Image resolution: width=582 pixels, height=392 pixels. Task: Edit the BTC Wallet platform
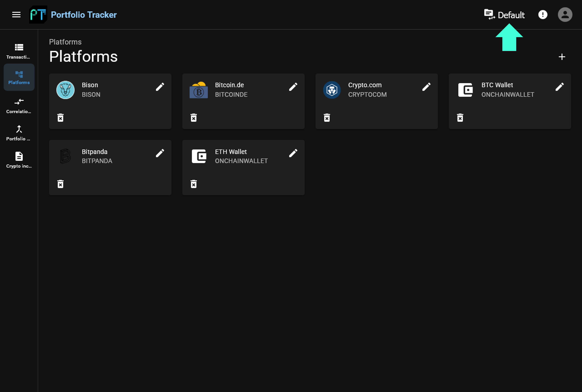click(x=559, y=87)
